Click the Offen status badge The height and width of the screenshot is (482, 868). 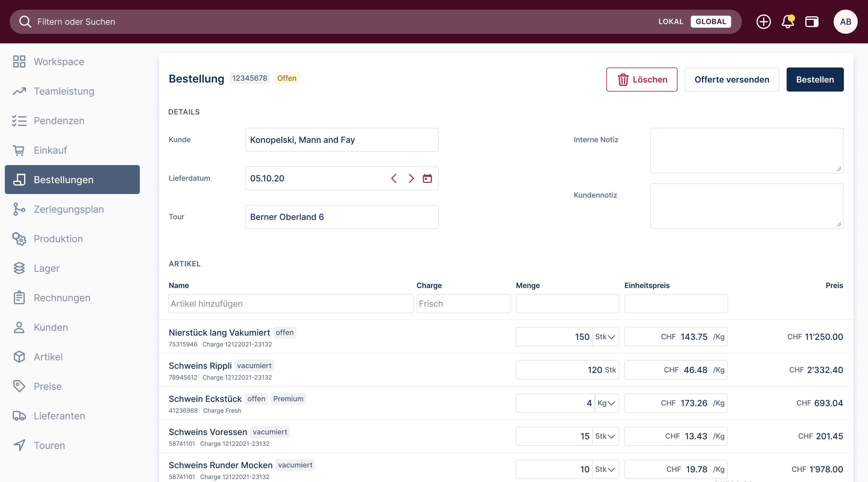point(287,78)
